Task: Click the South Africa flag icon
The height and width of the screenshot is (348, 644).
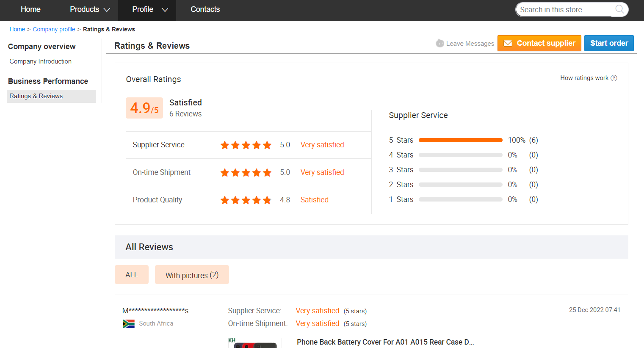Action: pyautogui.click(x=128, y=324)
